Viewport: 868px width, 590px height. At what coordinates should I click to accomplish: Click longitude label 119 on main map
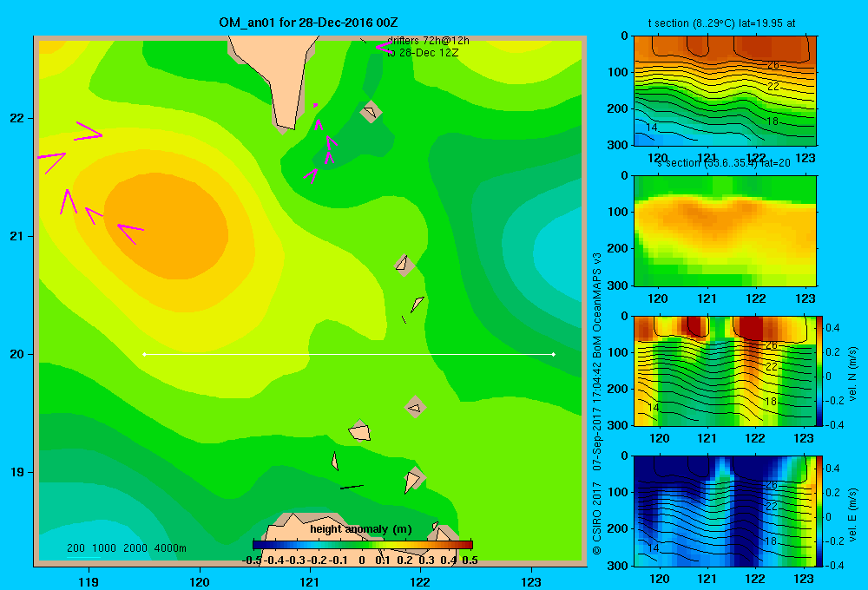(89, 581)
